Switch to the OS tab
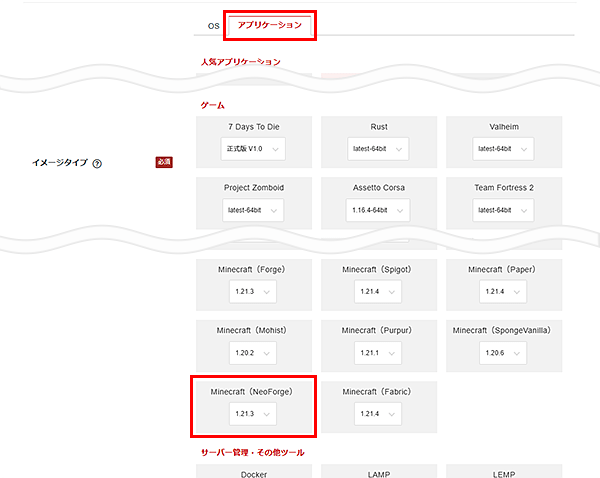 click(212, 25)
